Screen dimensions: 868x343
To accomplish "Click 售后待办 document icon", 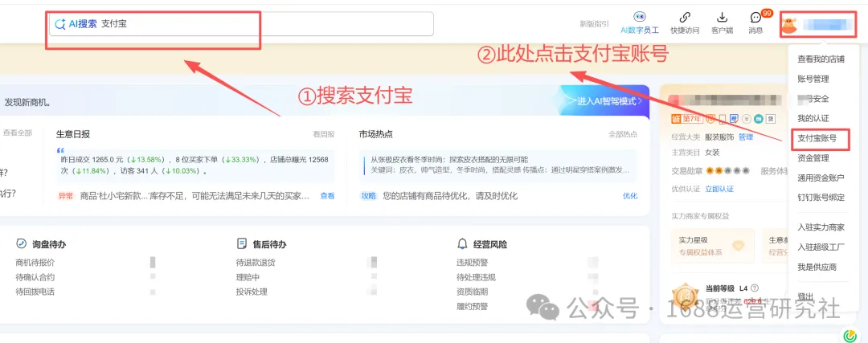I will pyautogui.click(x=241, y=244).
